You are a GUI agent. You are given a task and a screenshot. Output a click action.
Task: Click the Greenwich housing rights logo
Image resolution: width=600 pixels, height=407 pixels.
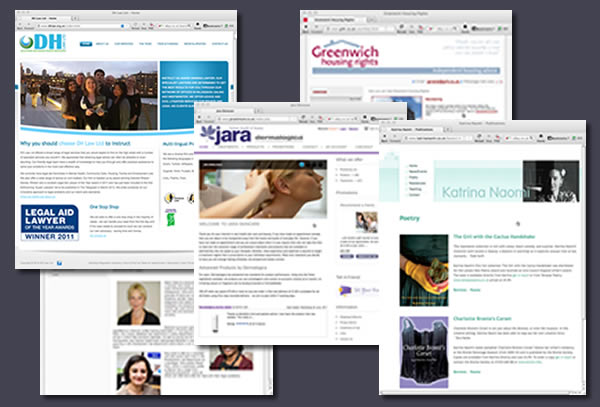(x=345, y=54)
